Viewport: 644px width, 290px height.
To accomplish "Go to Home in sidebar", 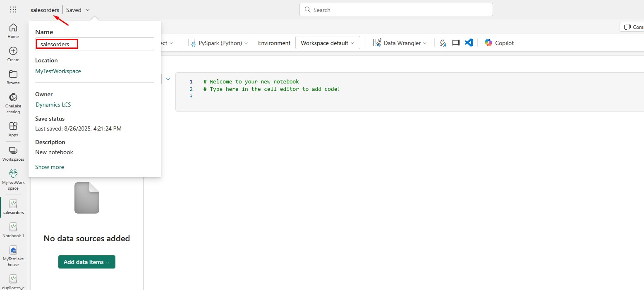I will 13,31.
